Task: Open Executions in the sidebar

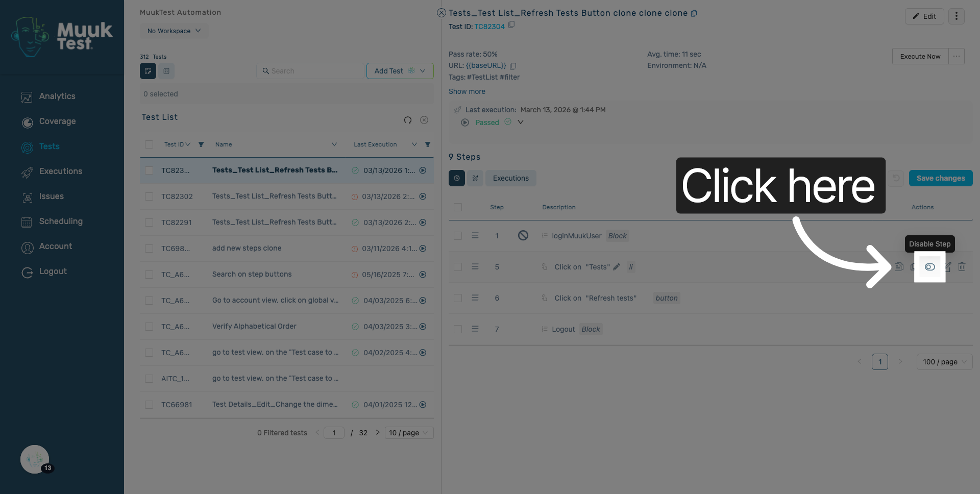Action: click(61, 171)
